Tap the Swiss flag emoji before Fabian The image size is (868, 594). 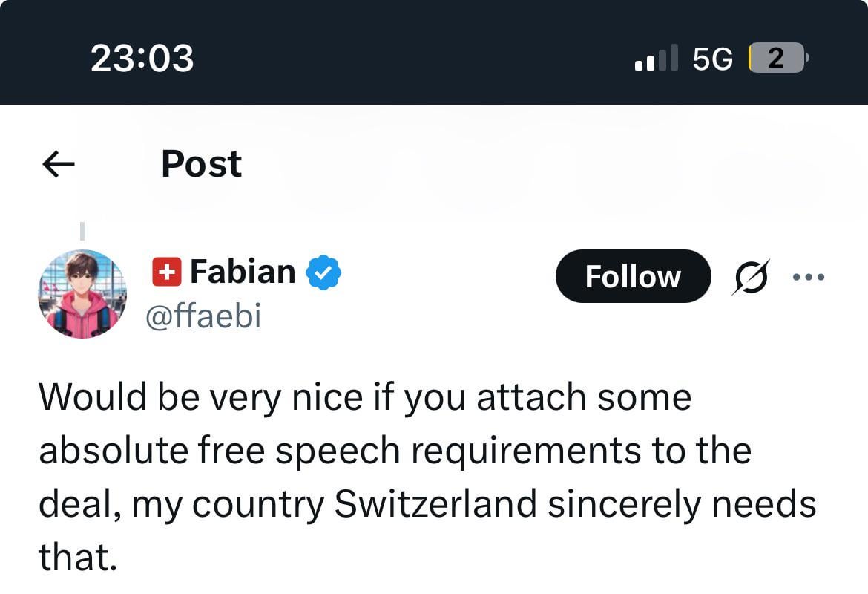click(167, 272)
